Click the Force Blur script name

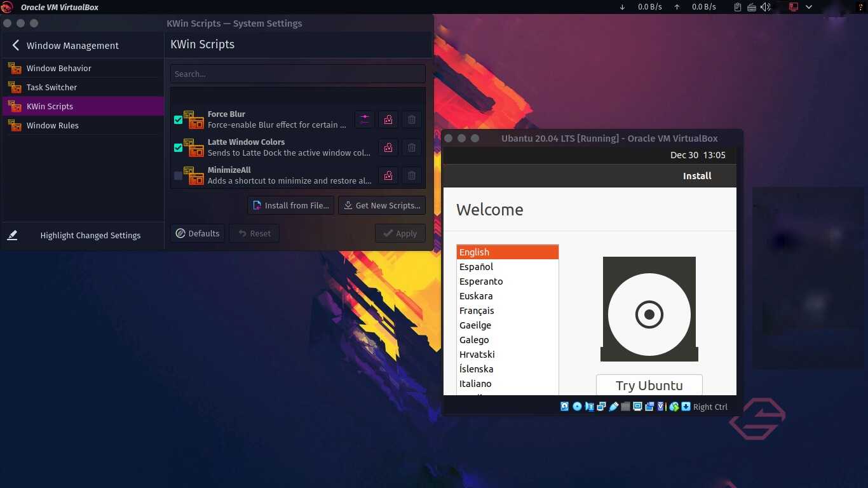click(x=226, y=114)
